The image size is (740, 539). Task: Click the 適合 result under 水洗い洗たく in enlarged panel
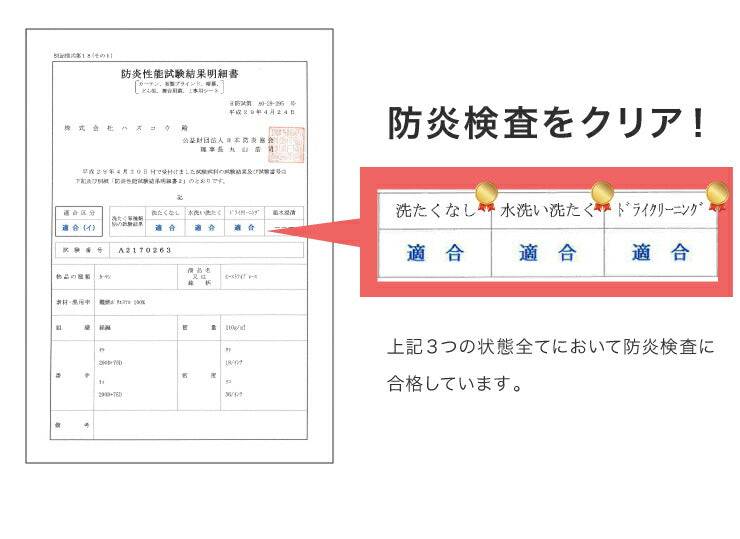(x=548, y=253)
